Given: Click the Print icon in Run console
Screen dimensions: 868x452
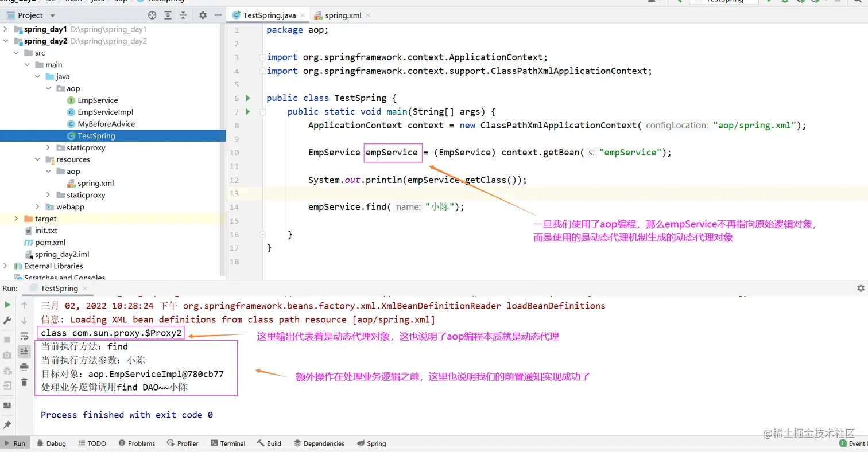Looking at the screenshot, I should tap(24, 367).
